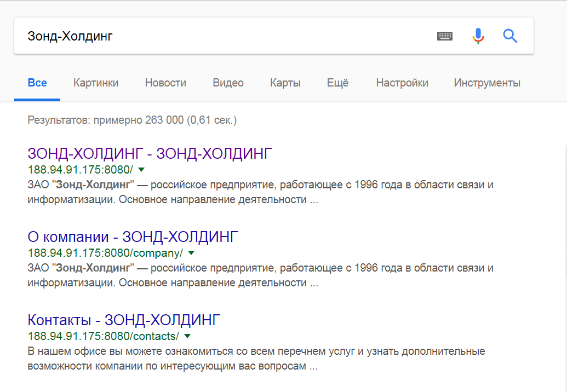This screenshot has width=567, height=392.
Task: Show search Инструменты
Action: 487,83
